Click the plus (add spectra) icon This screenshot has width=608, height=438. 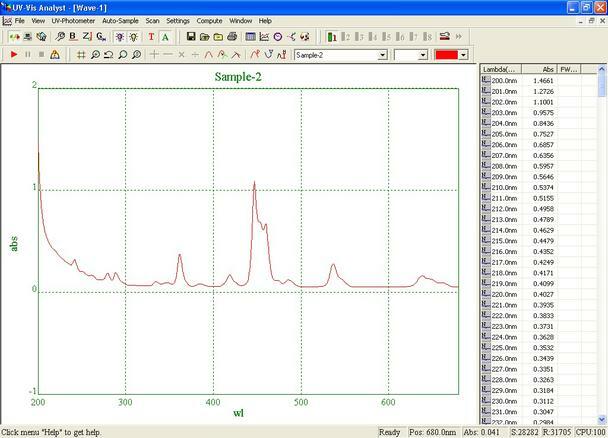point(154,55)
